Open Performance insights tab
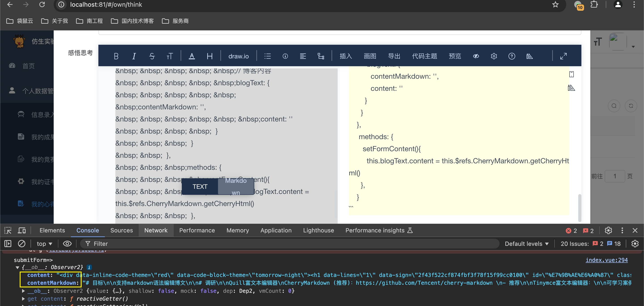644x306 pixels. [x=379, y=230]
